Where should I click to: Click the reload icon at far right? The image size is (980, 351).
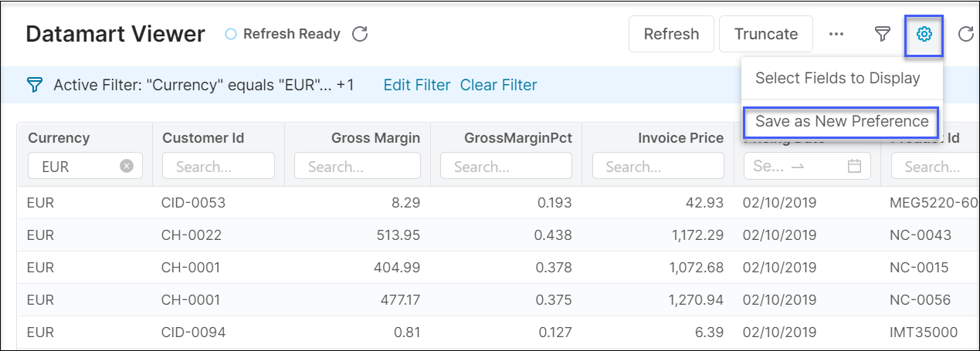(x=965, y=34)
